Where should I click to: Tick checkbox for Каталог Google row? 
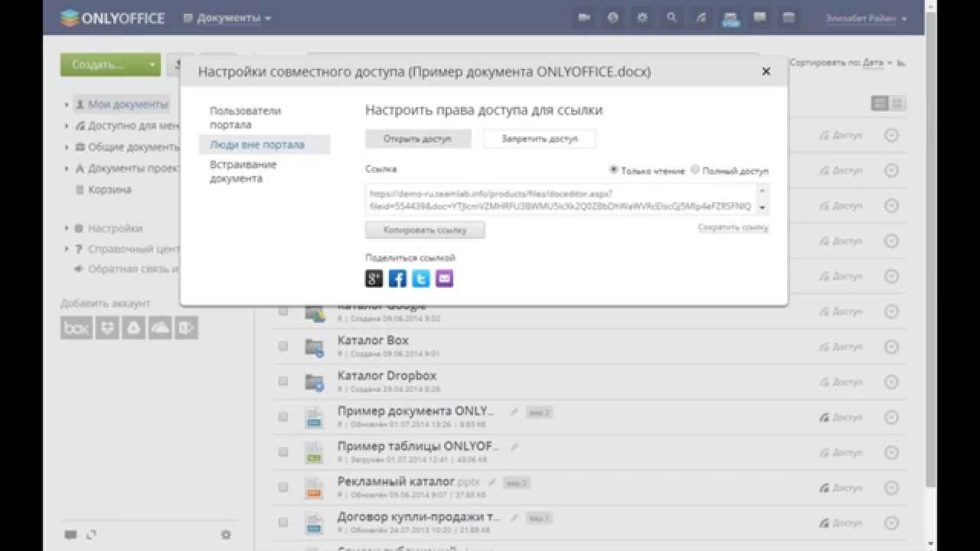click(283, 311)
